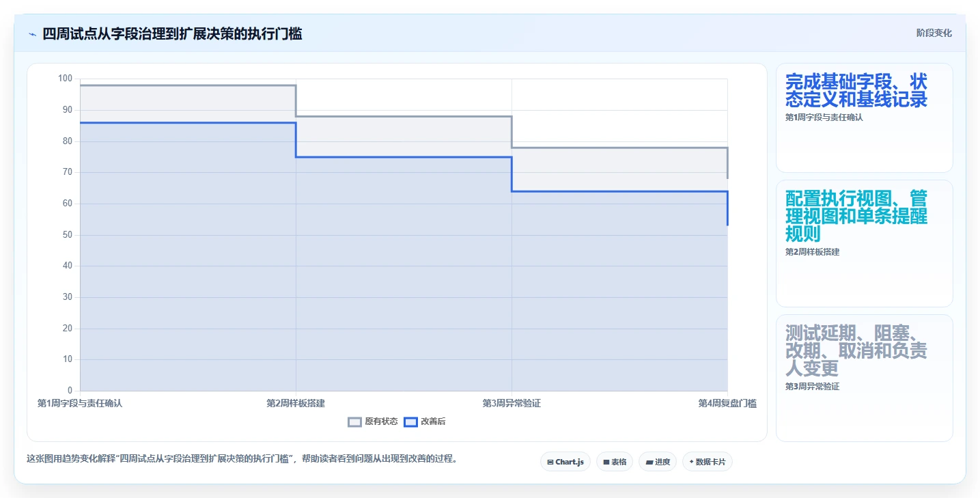Click the y-axis value 80
980x498 pixels.
coord(67,141)
